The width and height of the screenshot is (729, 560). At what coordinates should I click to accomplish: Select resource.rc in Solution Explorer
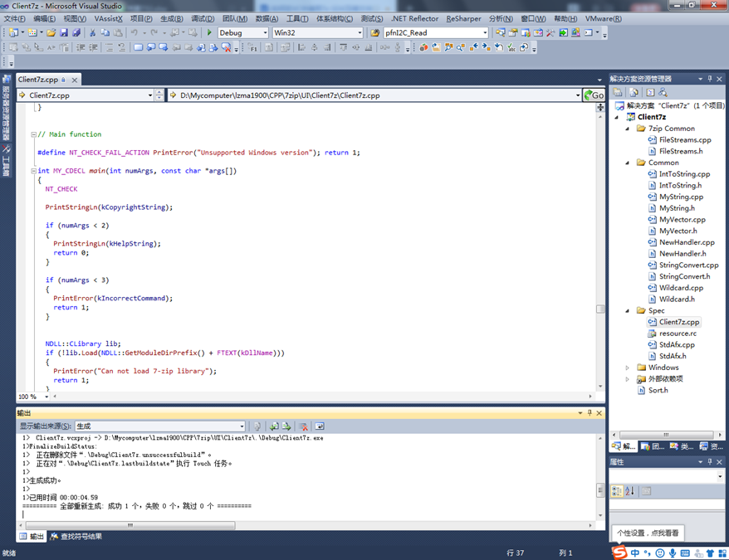(x=678, y=334)
